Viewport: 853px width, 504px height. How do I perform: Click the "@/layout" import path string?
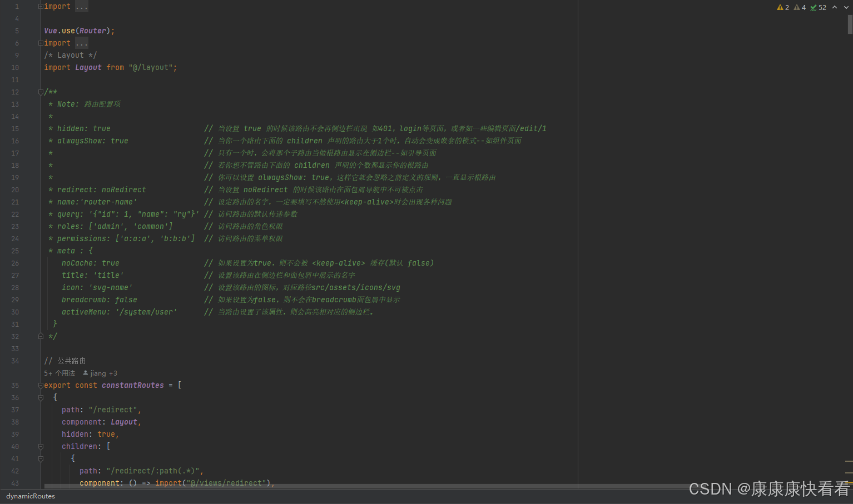click(x=151, y=68)
